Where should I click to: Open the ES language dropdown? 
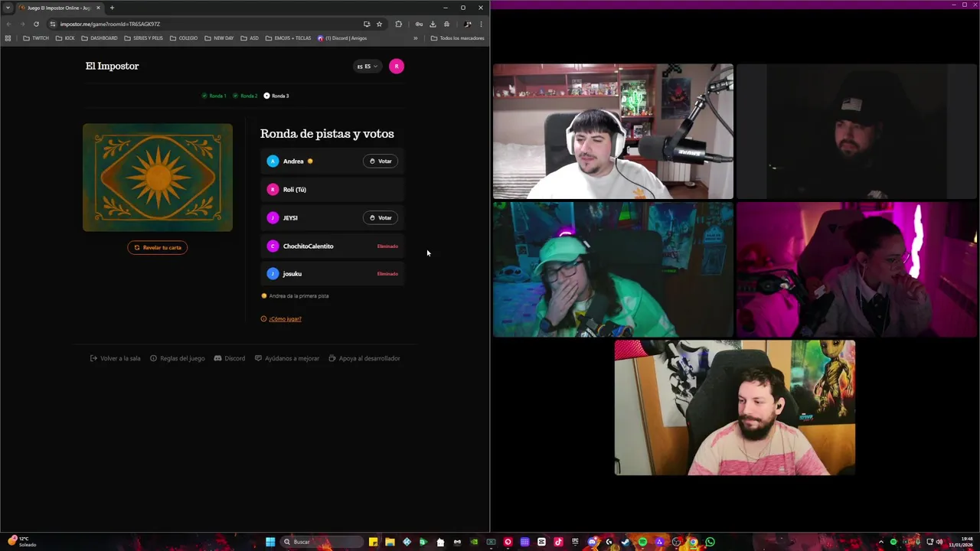coord(367,67)
